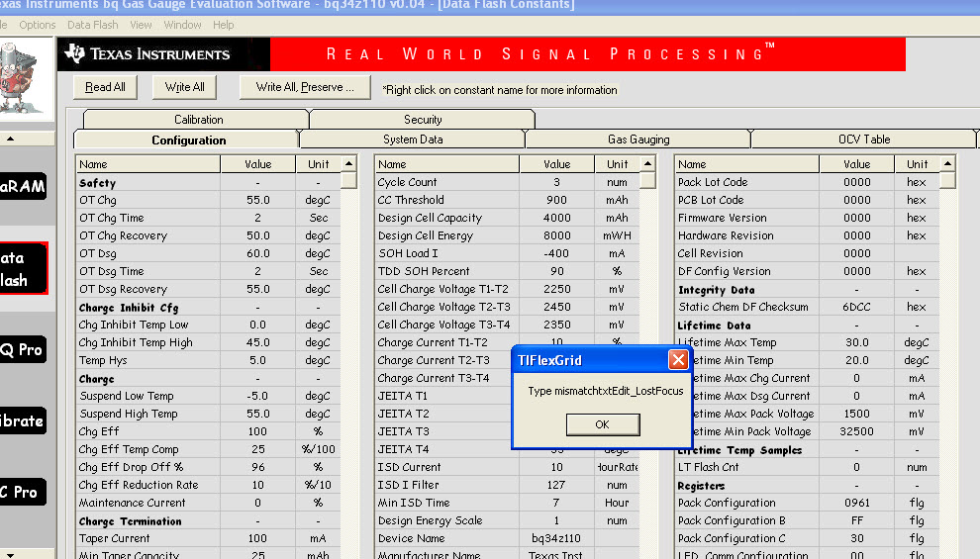Select Lifetime Min Pack Voltage value 32500
This screenshot has width=980, height=559.
click(856, 431)
